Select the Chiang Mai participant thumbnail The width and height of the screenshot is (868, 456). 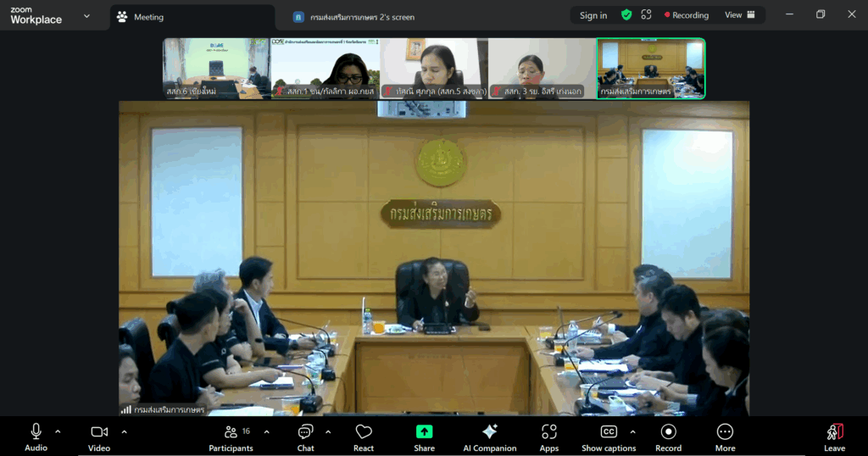point(215,69)
